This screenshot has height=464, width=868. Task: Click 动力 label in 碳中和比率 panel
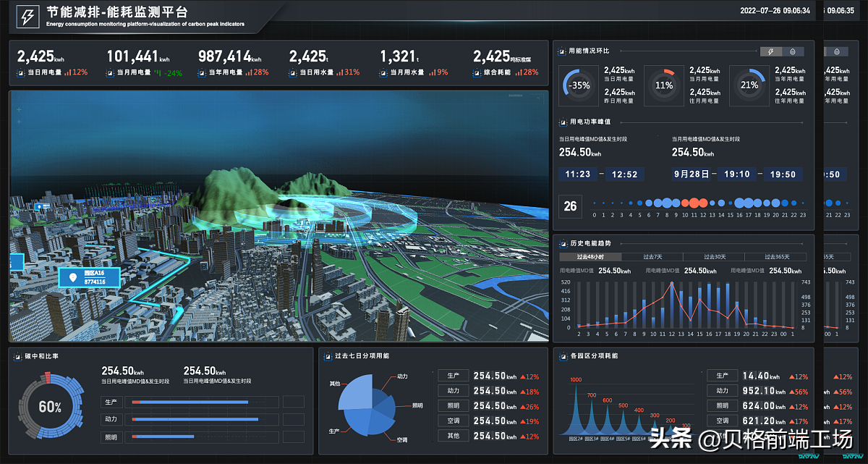click(x=111, y=419)
